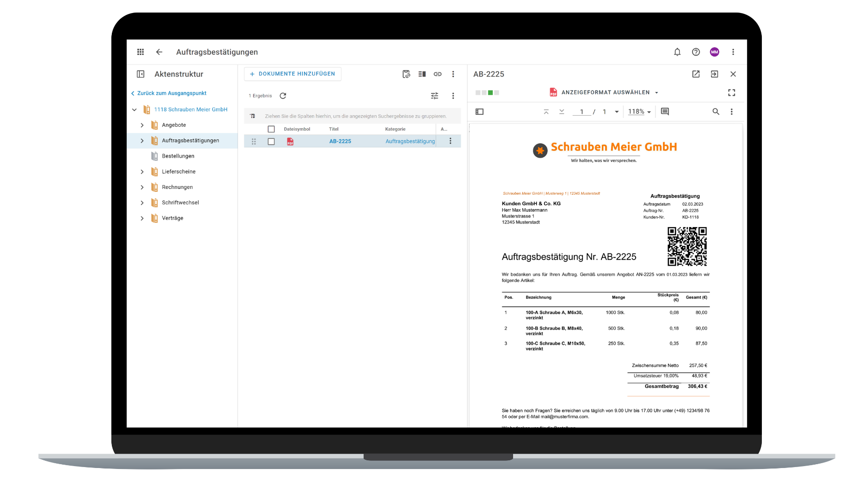Screen dimensions: 868x482
Task: Click the green status square above the preview
Action: [x=490, y=92]
